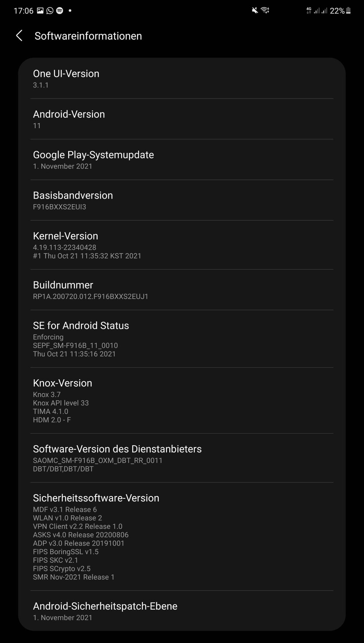Tap the Sicherheitssoftware-Version entry
The height and width of the screenshot is (643, 364).
point(182,537)
